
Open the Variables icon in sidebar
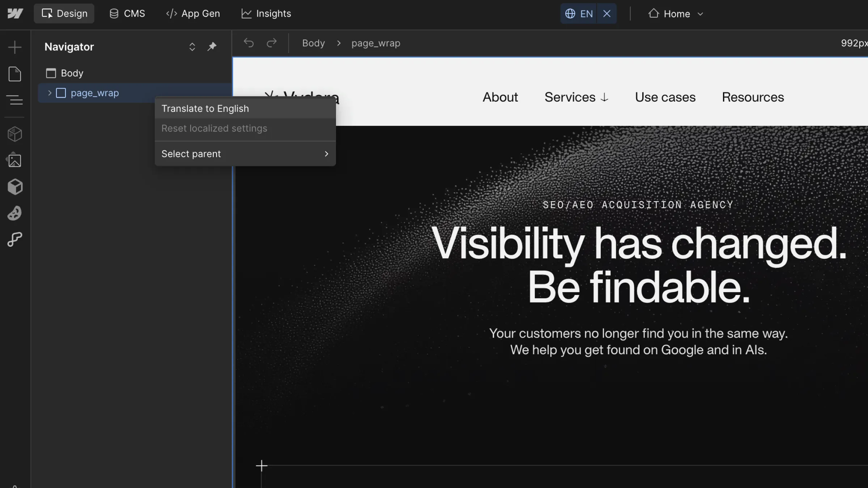(15, 239)
